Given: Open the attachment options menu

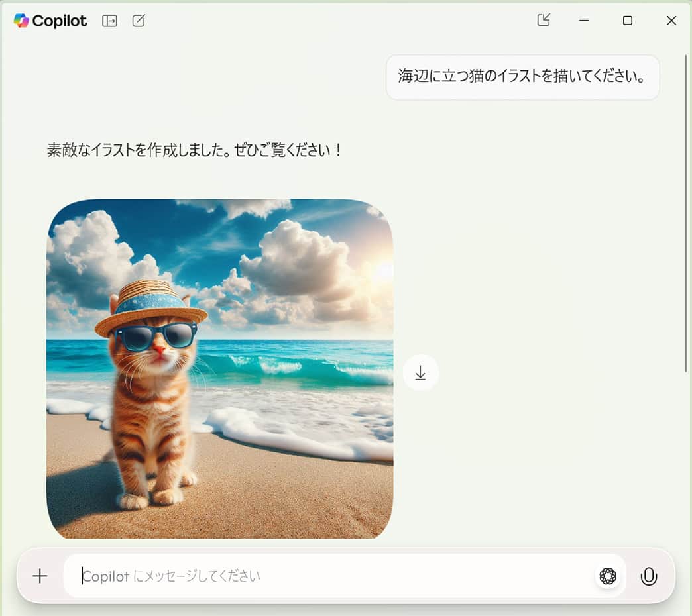Looking at the screenshot, I should (40, 576).
